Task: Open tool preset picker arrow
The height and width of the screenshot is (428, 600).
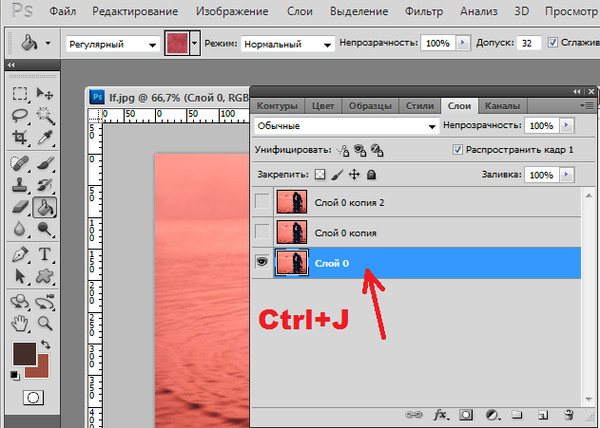Action: tap(48, 43)
